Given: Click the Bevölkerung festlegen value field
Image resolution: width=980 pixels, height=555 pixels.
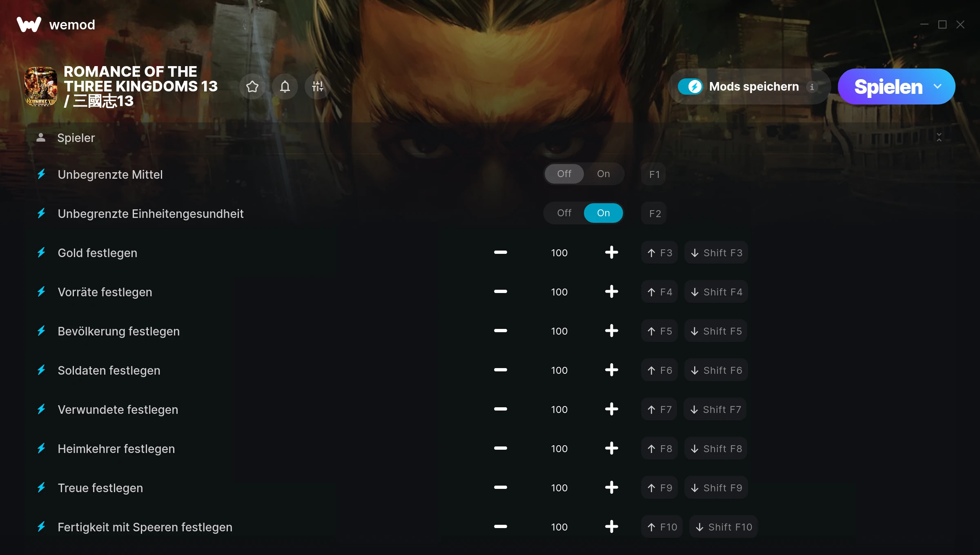Looking at the screenshot, I should (559, 331).
